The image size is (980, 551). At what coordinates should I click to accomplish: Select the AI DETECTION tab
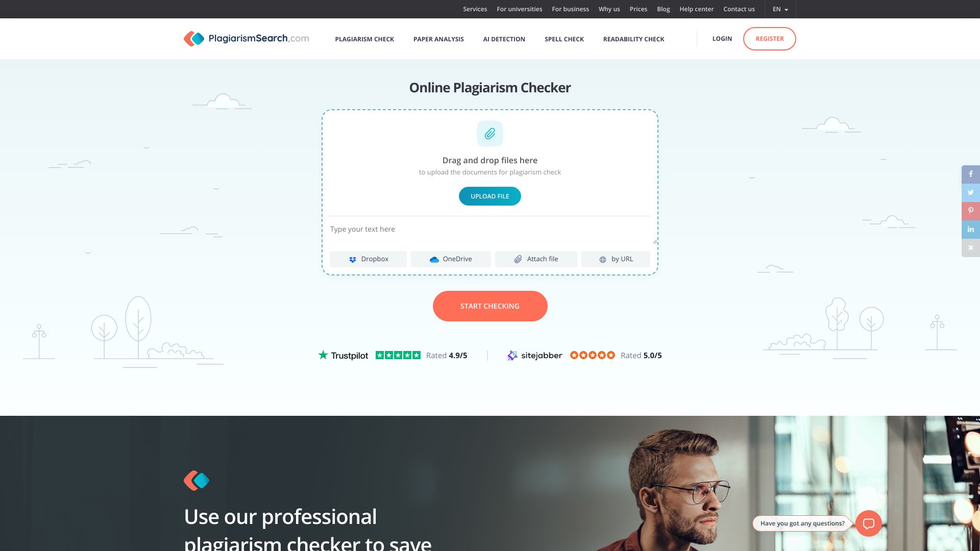coord(504,38)
